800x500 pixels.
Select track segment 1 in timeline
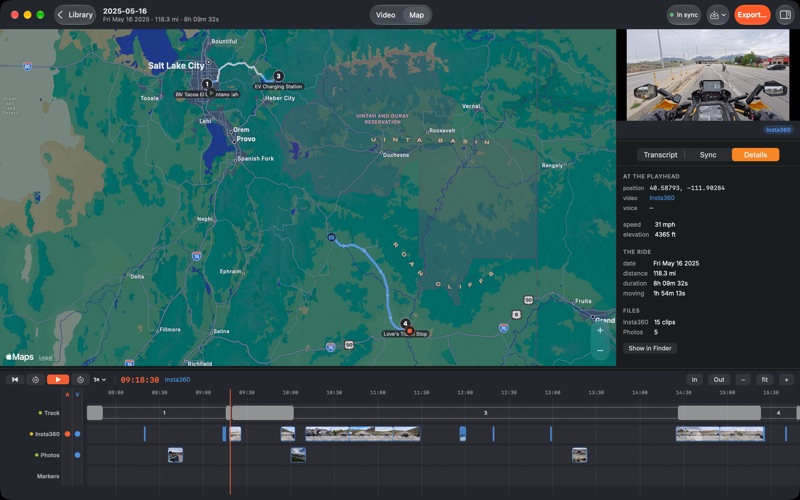[164, 413]
